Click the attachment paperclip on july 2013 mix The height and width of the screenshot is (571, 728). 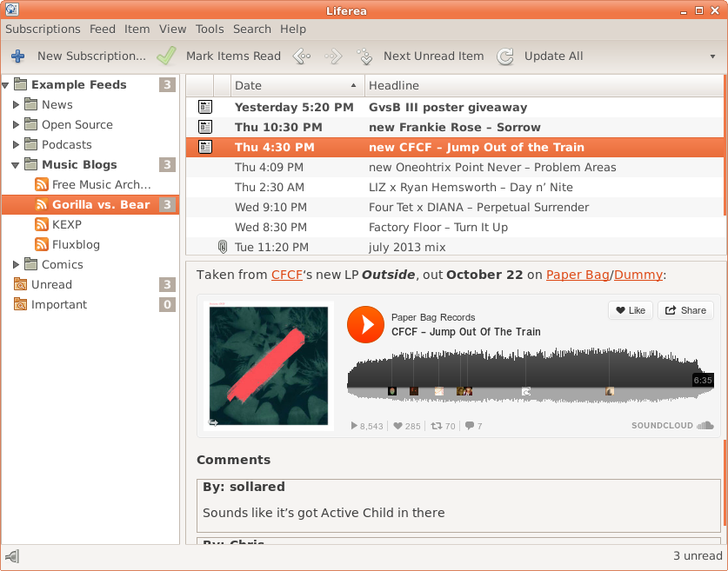tap(222, 248)
